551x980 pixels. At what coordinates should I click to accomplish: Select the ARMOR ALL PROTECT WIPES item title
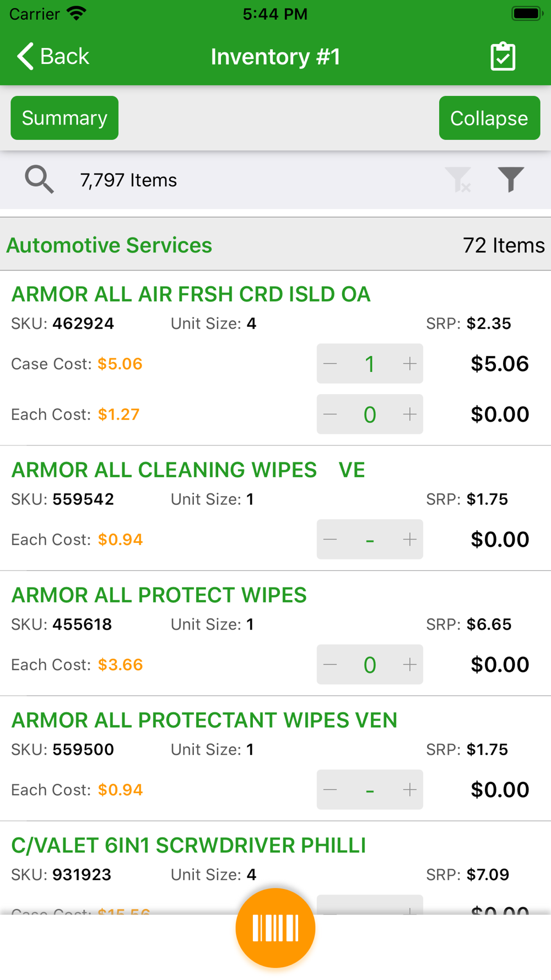coord(159,595)
